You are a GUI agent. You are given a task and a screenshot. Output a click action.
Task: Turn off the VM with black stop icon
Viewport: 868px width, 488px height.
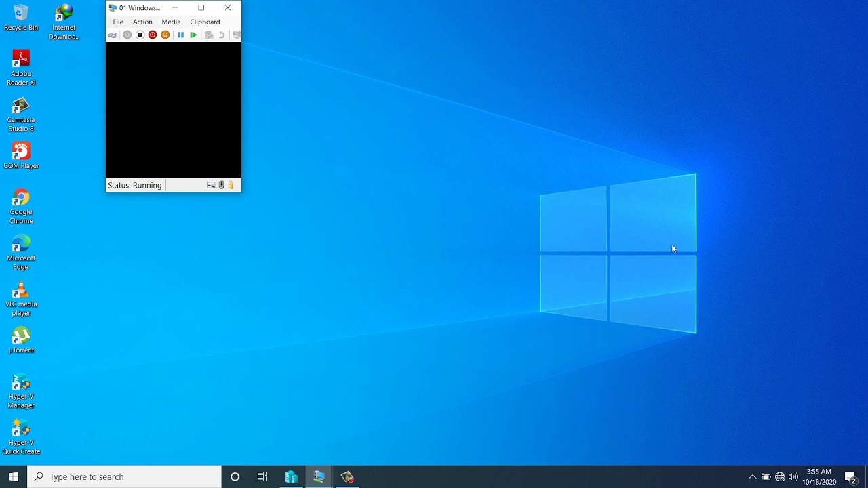140,35
